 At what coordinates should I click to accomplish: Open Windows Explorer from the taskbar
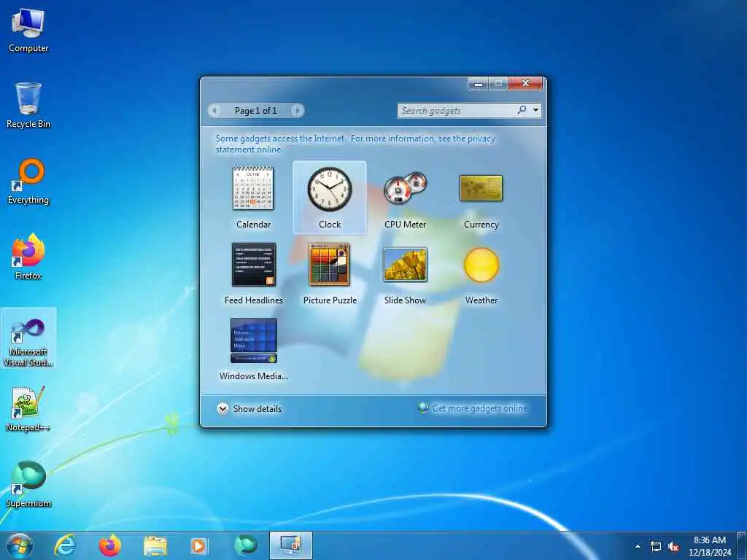tap(155, 545)
